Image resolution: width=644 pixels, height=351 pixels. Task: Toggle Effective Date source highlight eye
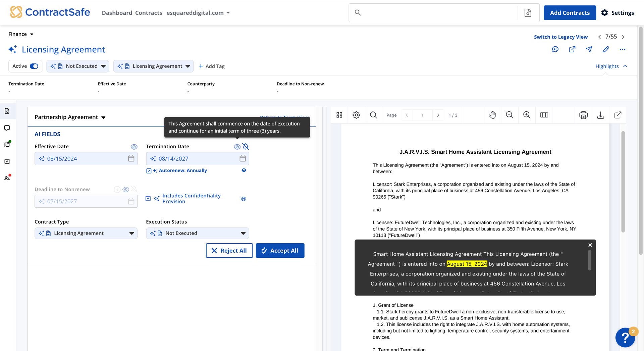point(134,147)
